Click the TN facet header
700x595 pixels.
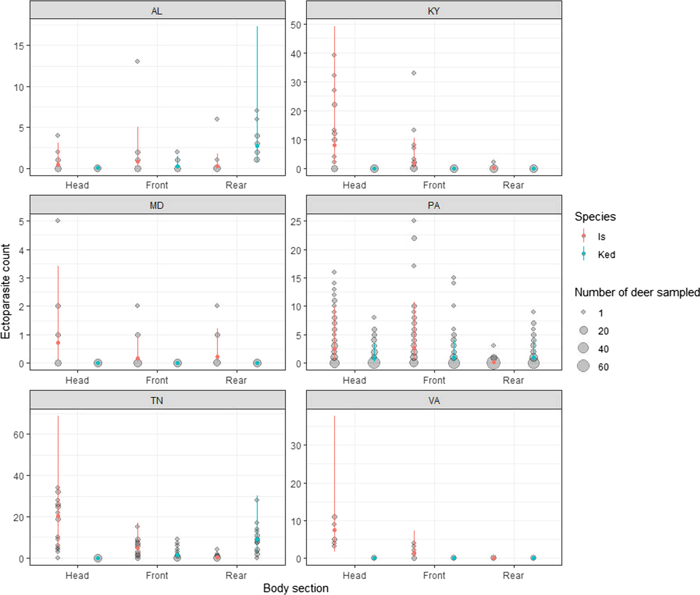(x=157, y=400)
